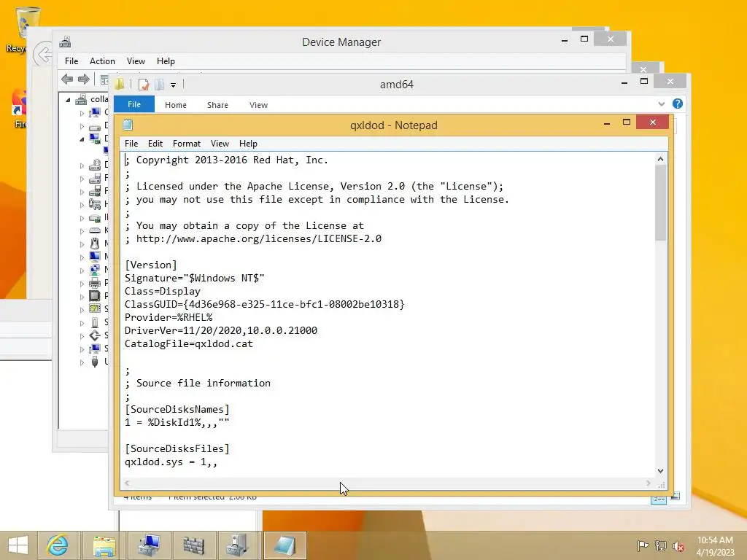This screenshot has height=560, width=747.
Task: Expand the node beside the mouse icon
Action: [x=82, y=244]
